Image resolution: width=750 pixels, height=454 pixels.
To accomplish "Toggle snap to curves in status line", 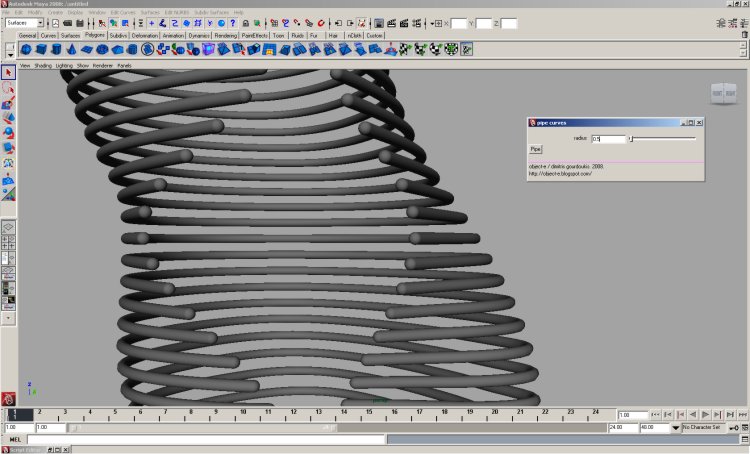I will coord(286,23).
